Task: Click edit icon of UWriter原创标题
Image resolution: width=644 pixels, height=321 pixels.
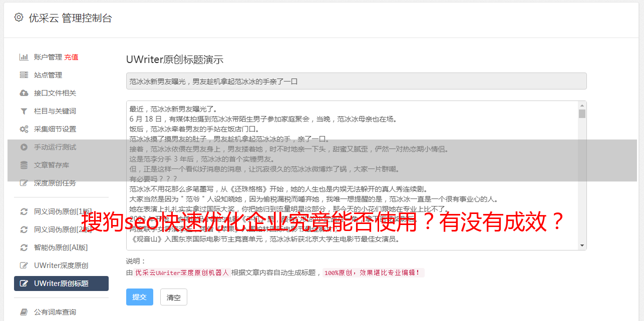Action: [24, 283]
